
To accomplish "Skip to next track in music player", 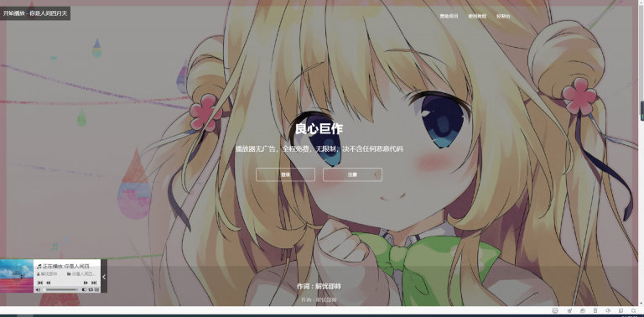I will coord(94,283).
